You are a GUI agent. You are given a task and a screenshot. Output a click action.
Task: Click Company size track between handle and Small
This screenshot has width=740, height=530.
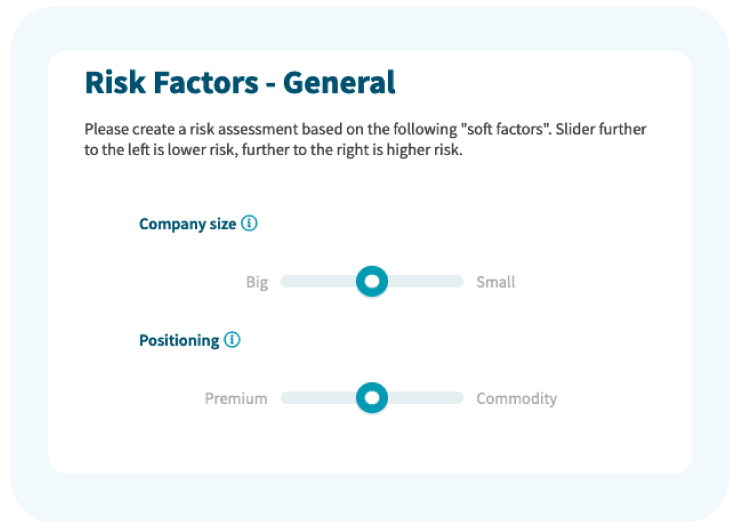point(425,282)
